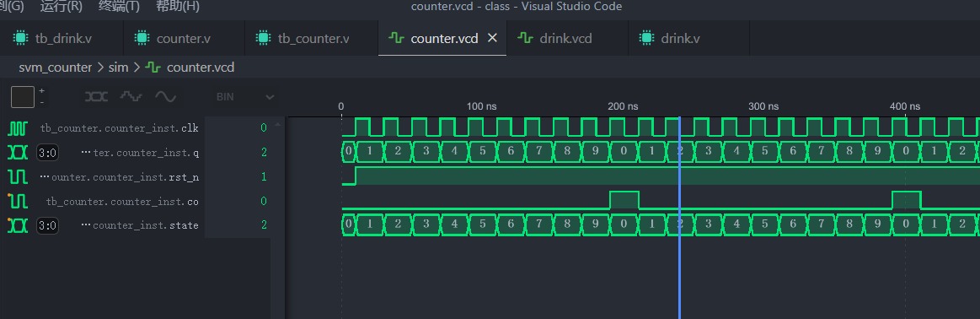Click the q bus signal icon

tap(18, 152)
